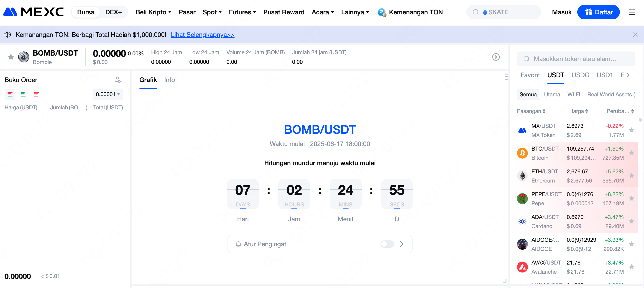
Task: Open the 0.00001 price precision dropdown
Action: (x=108, y=94)
